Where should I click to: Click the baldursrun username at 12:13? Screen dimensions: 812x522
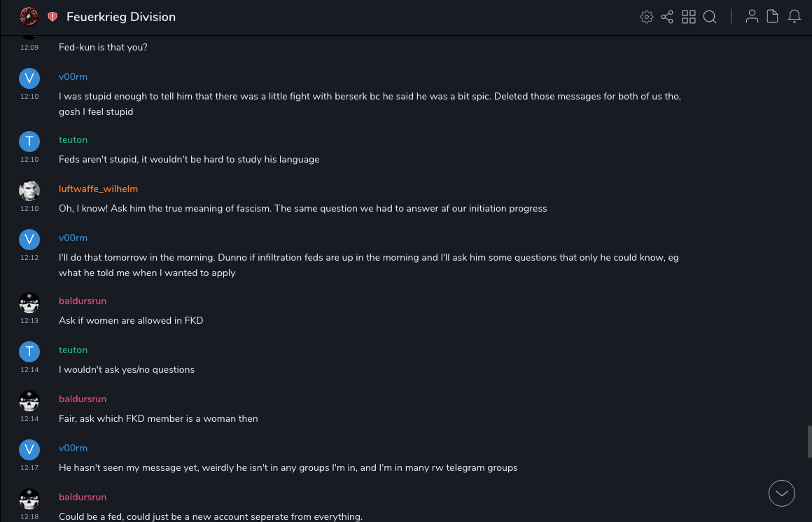point(83,301)
